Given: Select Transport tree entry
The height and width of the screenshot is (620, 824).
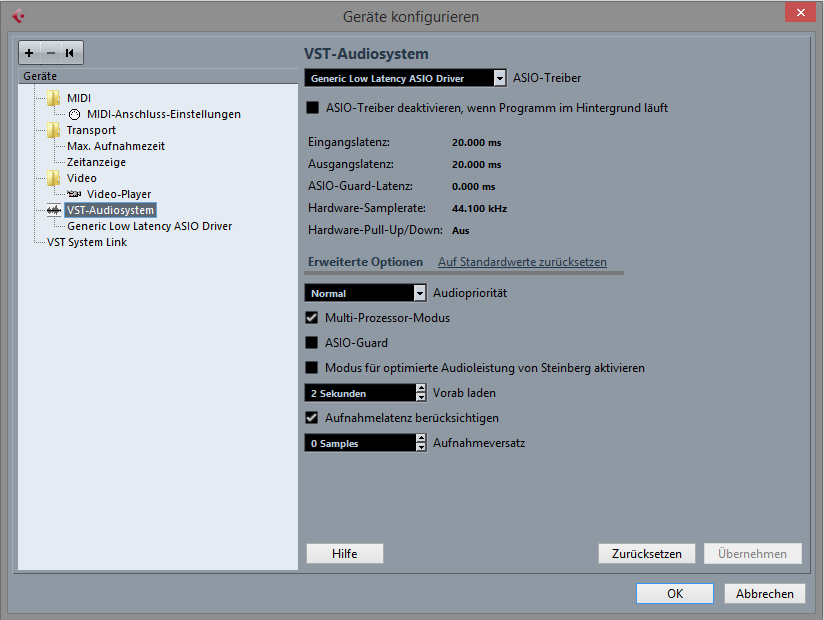Looking at the screenshot, I should coord(91,130).
